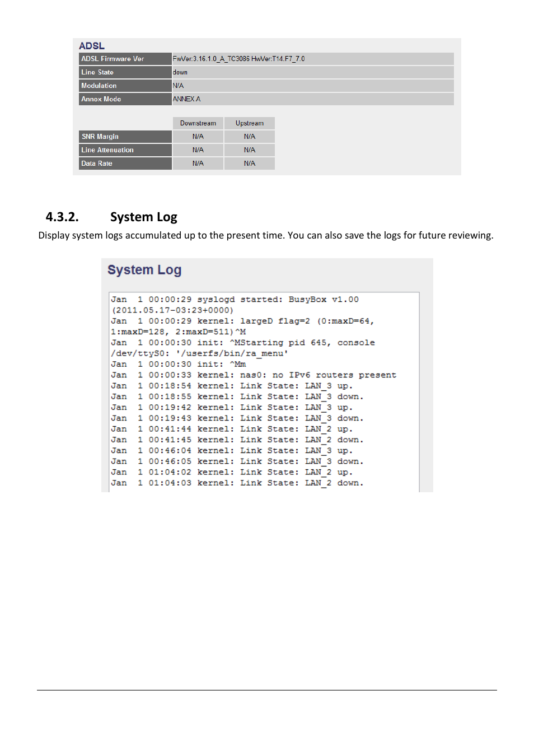Click the 'Display system logs accumulated' paragraph
Screen dimensions: 534x756
point(266,236)
